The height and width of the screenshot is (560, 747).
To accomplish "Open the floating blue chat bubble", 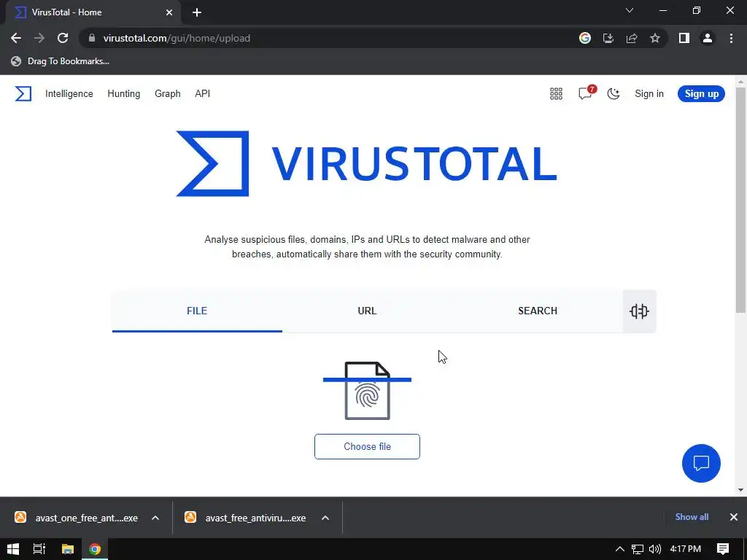I will pyautogui.click(x=701, y=463).
